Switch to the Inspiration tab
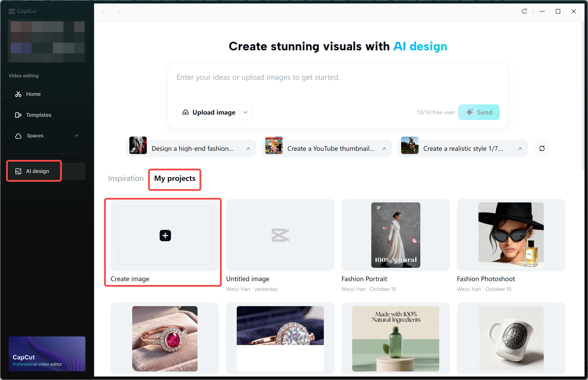588x380 pixels. click(x=125, y=178)
